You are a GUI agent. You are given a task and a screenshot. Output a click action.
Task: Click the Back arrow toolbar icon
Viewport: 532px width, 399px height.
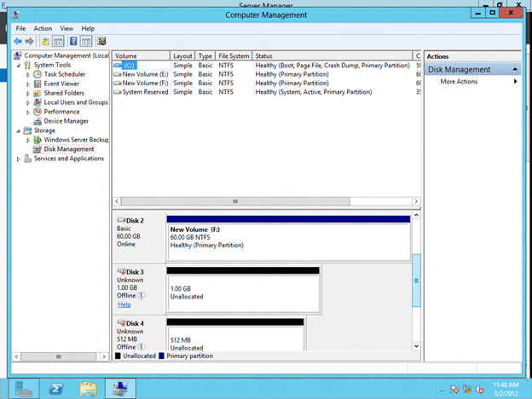(x=17, y=40)
